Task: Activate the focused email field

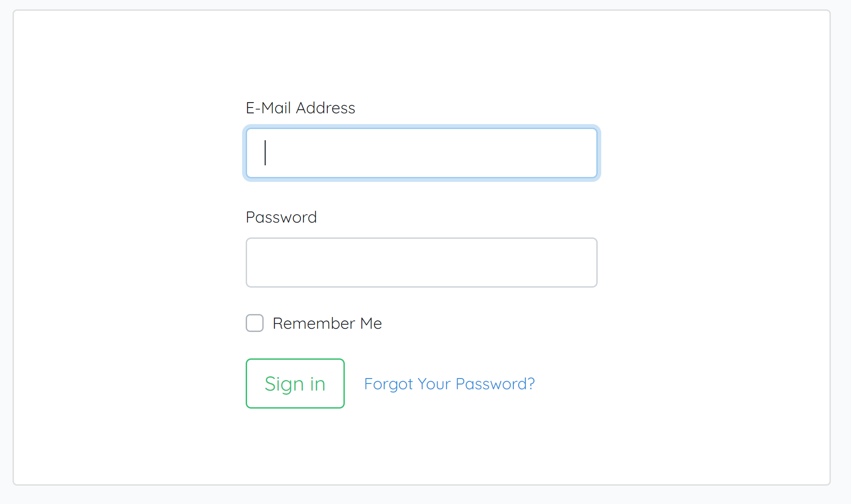Action: click(421, 153)
